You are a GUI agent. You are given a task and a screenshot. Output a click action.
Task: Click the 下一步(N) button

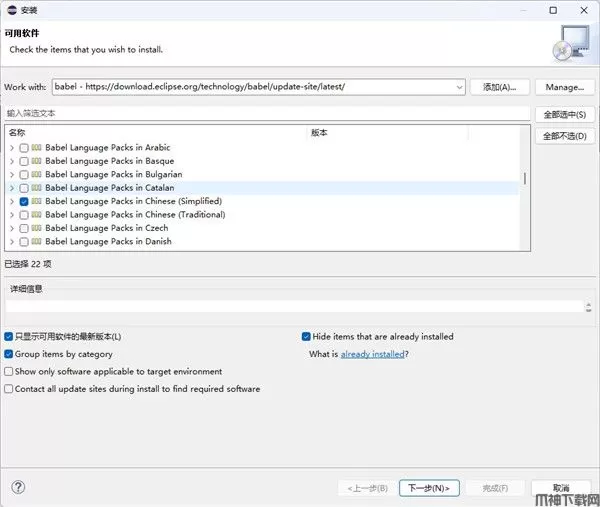(429, 488)
